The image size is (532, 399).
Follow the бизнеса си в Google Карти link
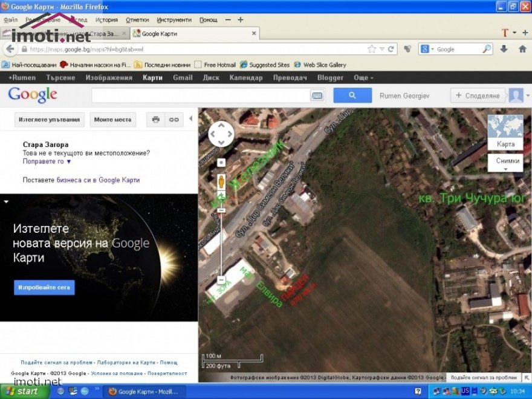tap(98, 180)
